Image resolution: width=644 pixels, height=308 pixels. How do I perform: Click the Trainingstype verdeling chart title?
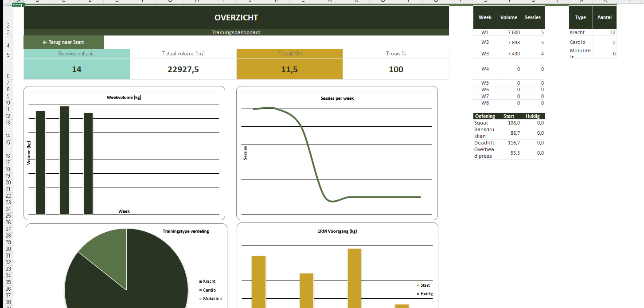(x=186, y=231)
